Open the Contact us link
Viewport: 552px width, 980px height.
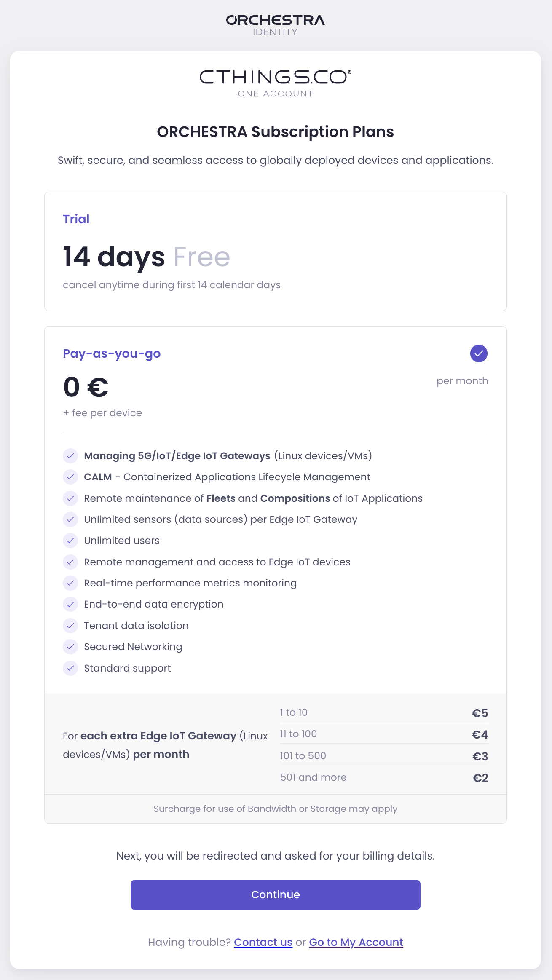(263, 942)
